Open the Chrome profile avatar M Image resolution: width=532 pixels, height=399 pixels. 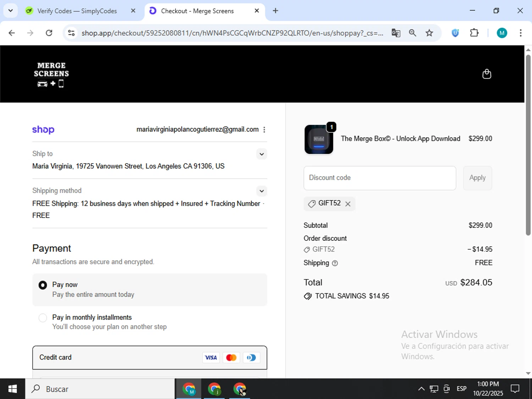click(x=502, y=33)
